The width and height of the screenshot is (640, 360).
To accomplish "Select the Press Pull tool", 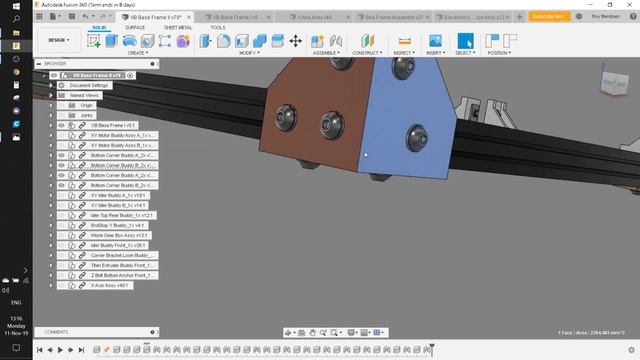I will click(x=206, y=41).
